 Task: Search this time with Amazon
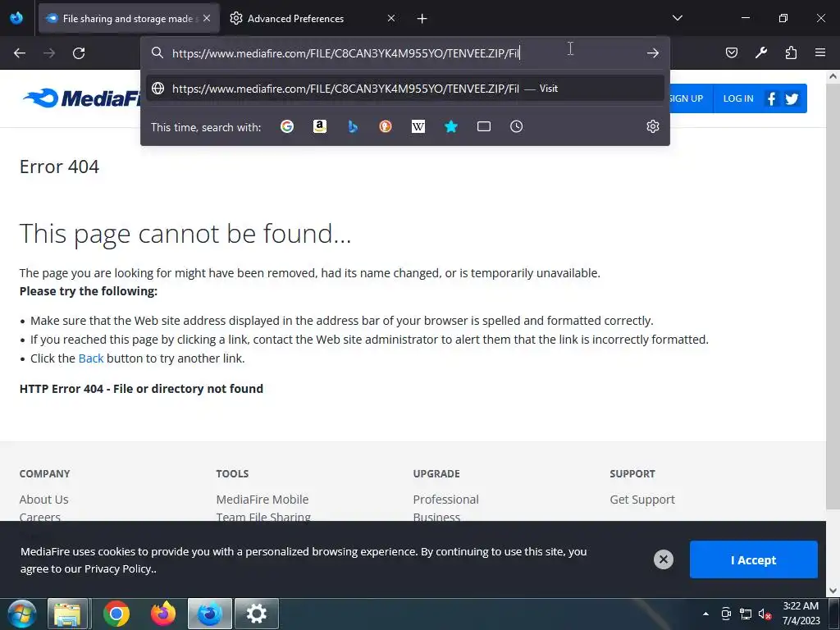click(x=320, y=126)
